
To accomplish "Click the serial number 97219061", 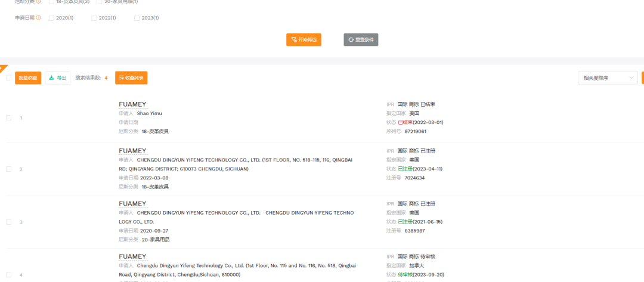I will tap(415, 131).
